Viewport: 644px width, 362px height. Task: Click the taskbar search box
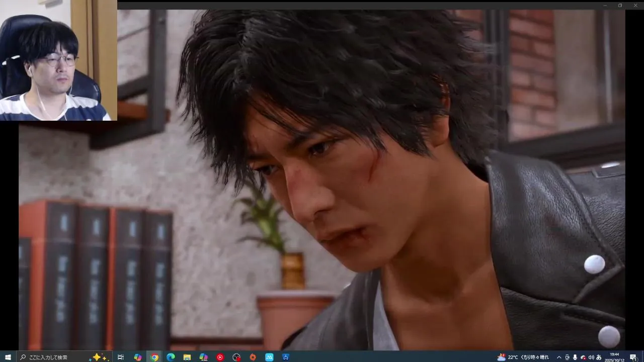coord(64,357)
